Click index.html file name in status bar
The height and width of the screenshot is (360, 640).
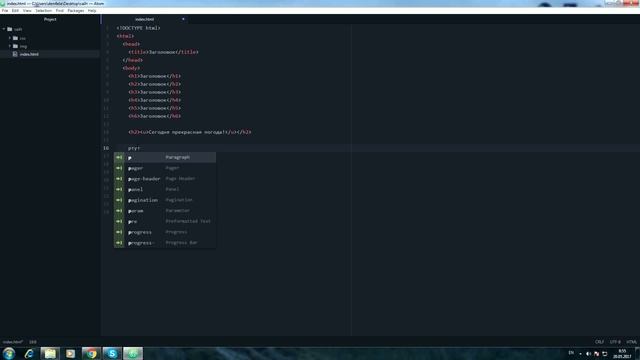[13, 342]
